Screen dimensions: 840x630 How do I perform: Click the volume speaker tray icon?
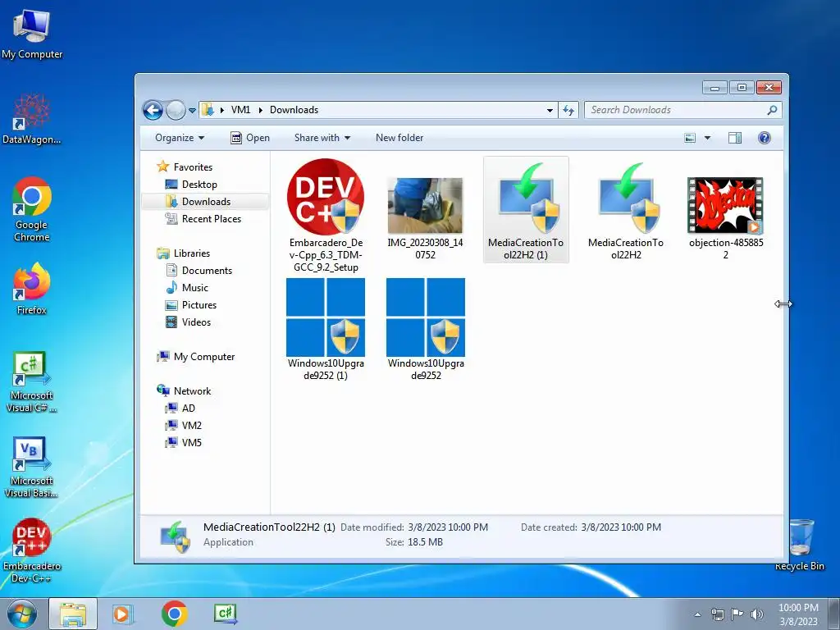(757, 614)
